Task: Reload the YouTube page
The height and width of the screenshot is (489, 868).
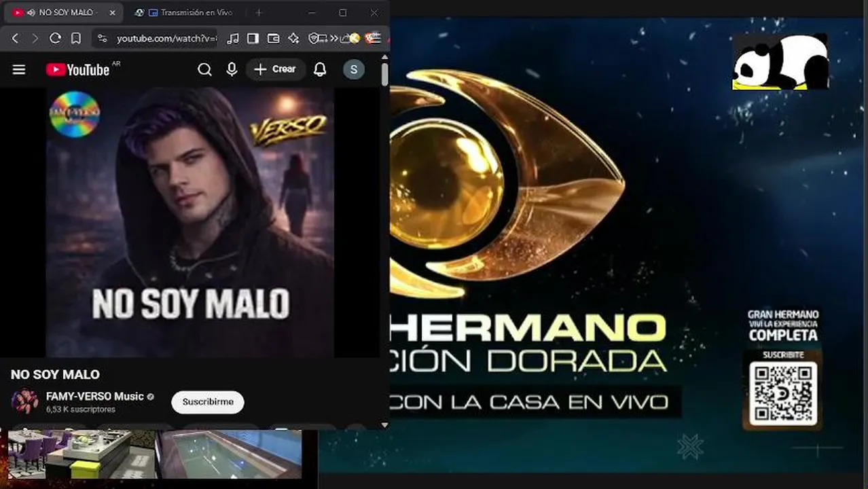Action: tap(55, 39)
